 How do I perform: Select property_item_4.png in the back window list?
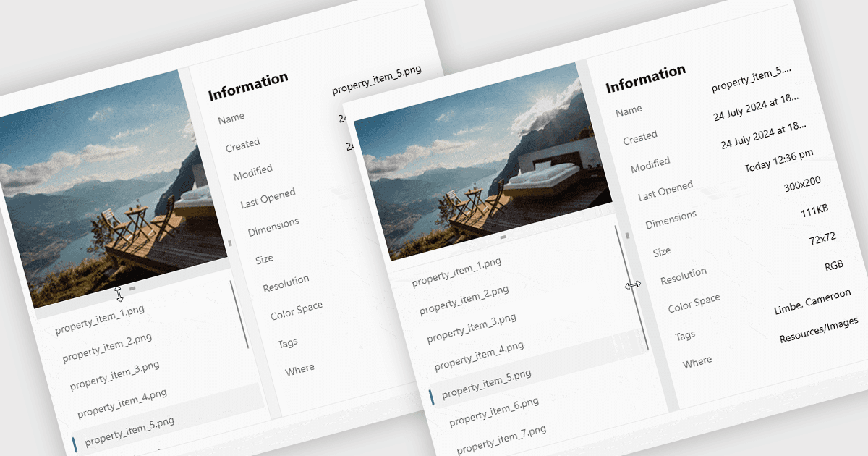click(122, 402)
